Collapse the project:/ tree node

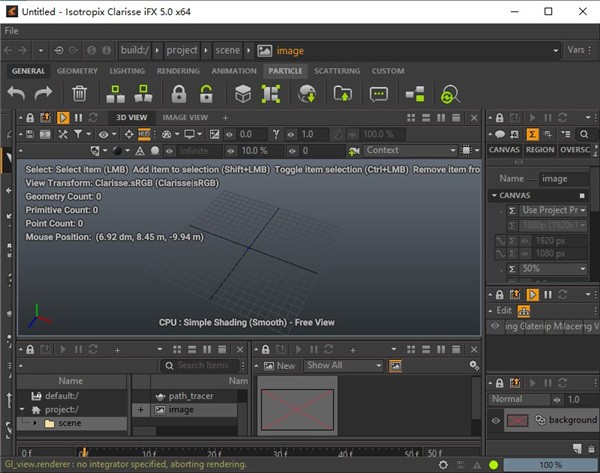[23, 409]
